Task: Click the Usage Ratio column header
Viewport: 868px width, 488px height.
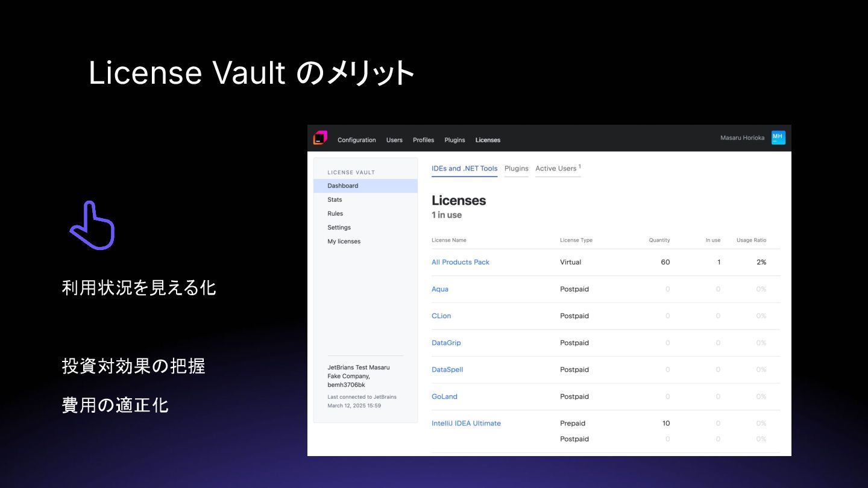Action: click(752, 240)
